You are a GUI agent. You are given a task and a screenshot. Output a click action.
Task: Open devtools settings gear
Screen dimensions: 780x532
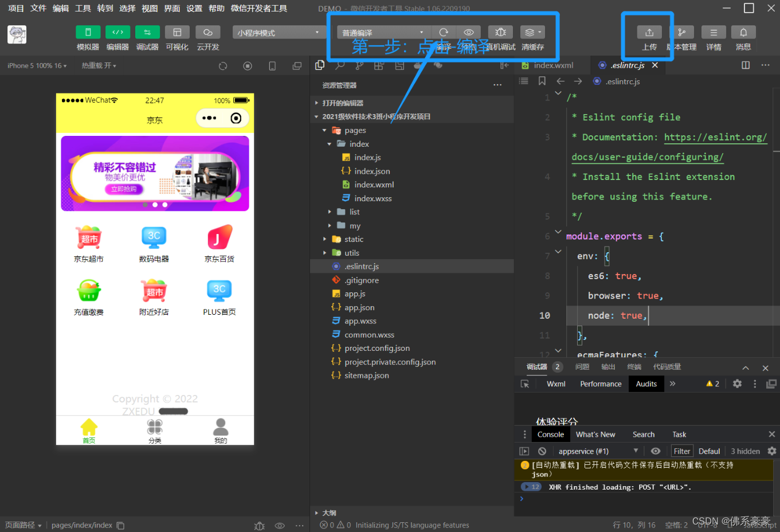tap(738, 384)
